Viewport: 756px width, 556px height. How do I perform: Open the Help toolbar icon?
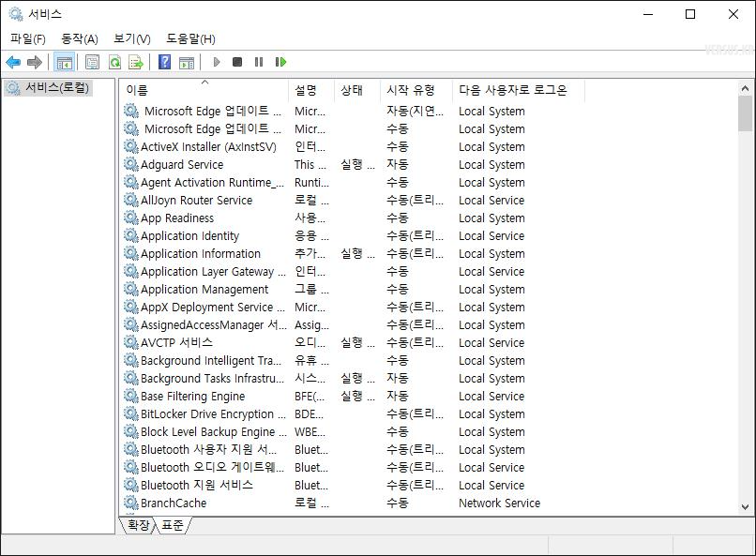pos(164,62)
